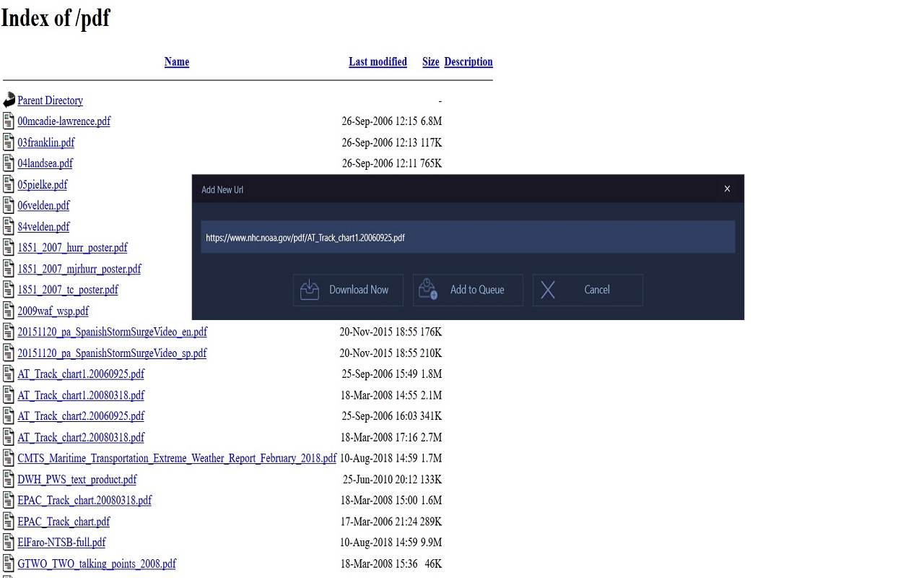Open the Parent Directory link
924x578 pixels.
tap(51, 100)
